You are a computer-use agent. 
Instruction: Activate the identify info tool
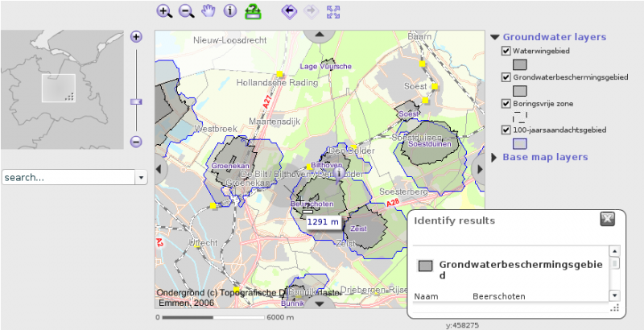tap(230, 11)
